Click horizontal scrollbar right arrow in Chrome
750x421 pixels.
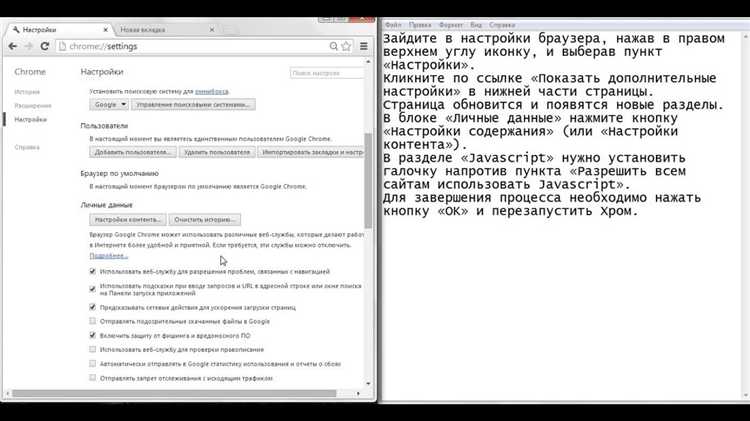point(358,393)
